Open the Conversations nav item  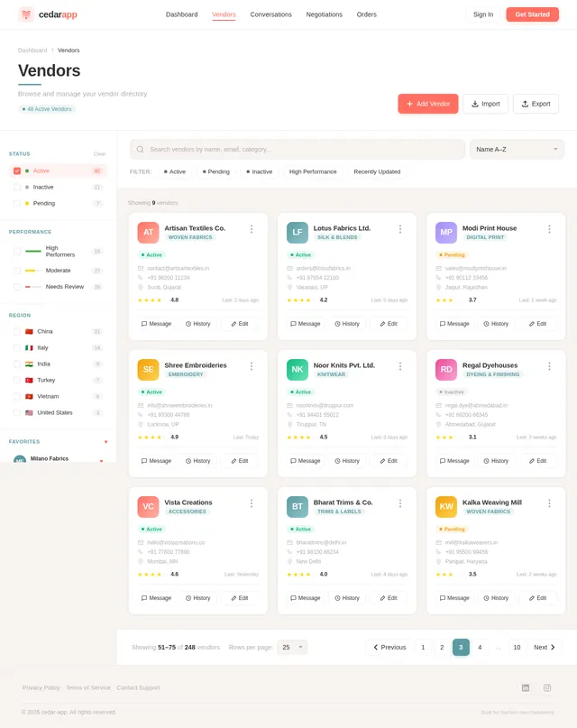[270, 14]
